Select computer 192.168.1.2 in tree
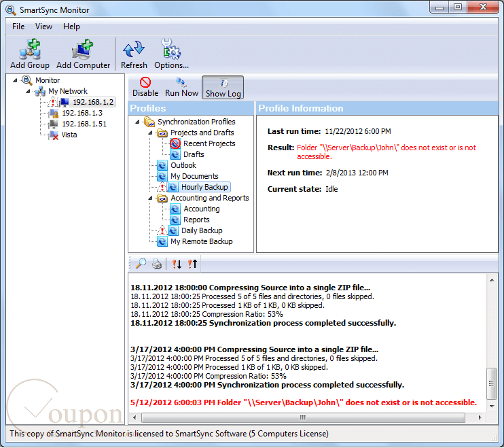 tap(93, 102)
